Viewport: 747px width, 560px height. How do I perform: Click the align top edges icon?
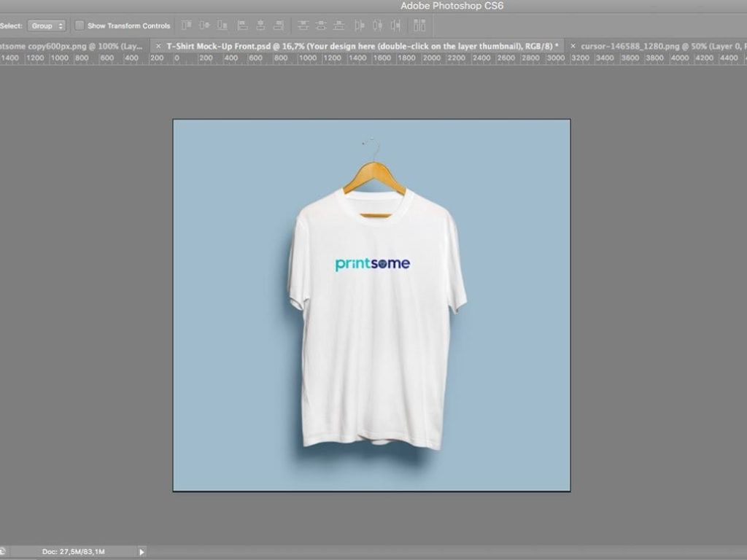coord(187,26)
